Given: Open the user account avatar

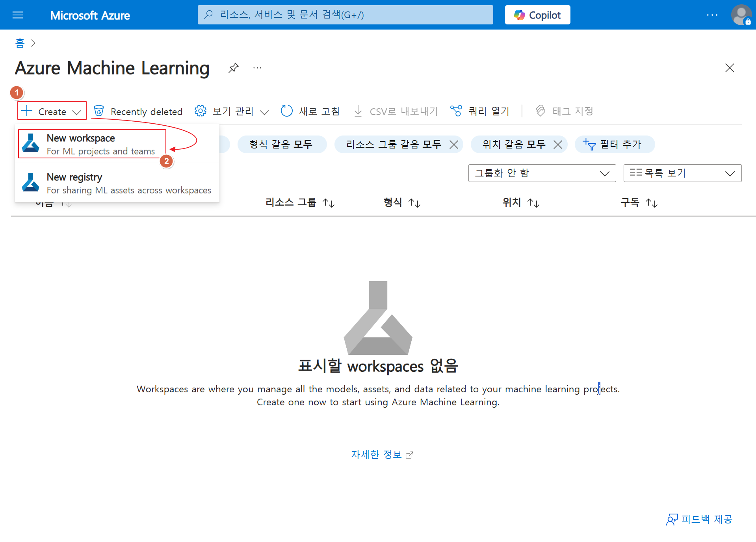Looking at the screenshot, I should tap(741, 15).
